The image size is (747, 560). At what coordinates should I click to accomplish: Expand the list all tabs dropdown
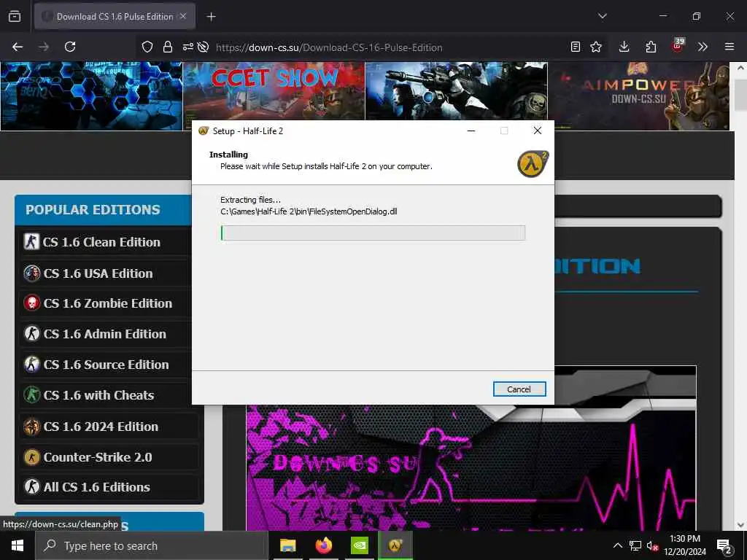[602, 16]
